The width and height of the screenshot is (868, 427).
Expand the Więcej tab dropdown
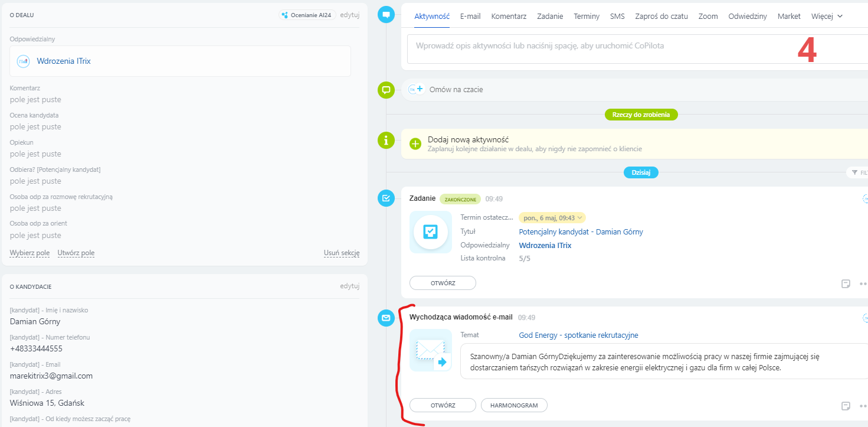click(827, 17)
